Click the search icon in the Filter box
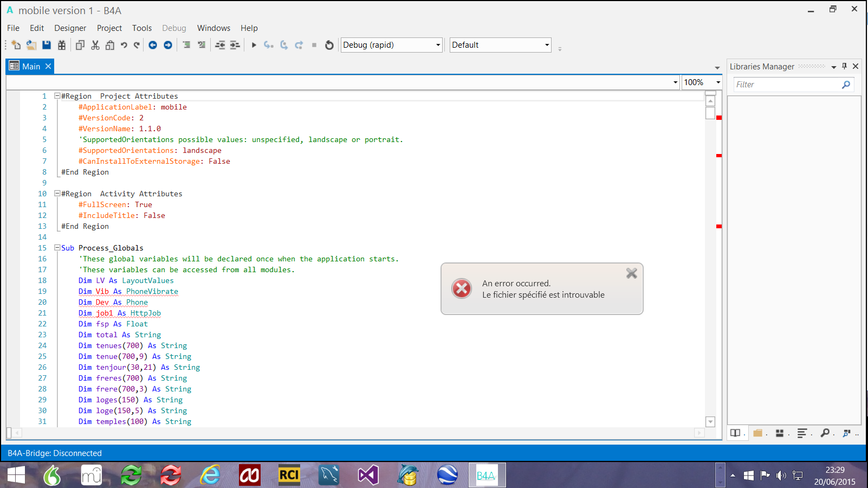 [846, 85]
